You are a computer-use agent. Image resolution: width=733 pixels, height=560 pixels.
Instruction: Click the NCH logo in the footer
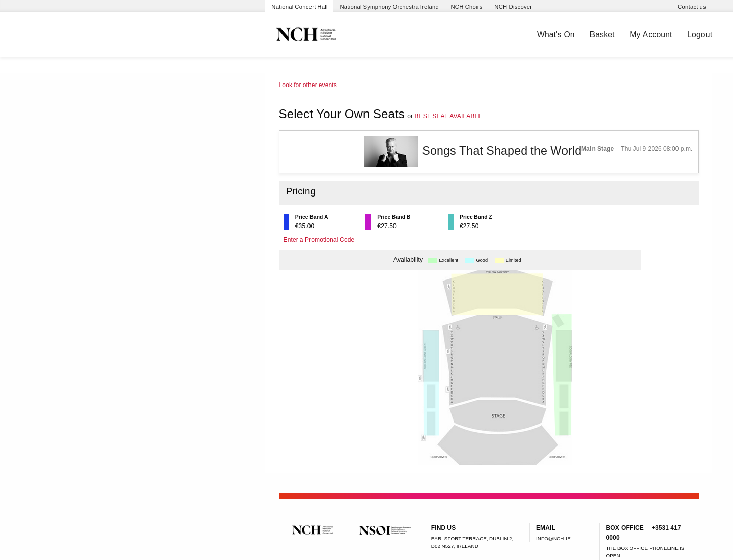tap(313, 530)
